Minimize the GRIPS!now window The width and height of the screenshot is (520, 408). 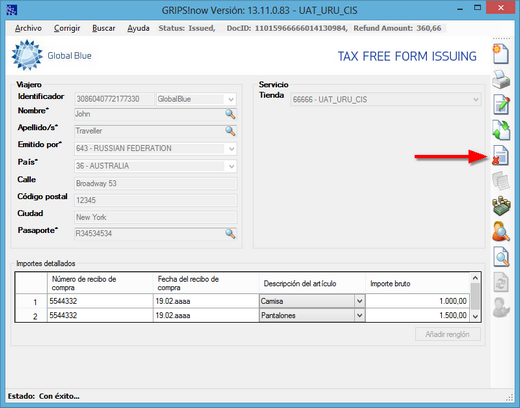pyautogui.click(x=460, y=9)
